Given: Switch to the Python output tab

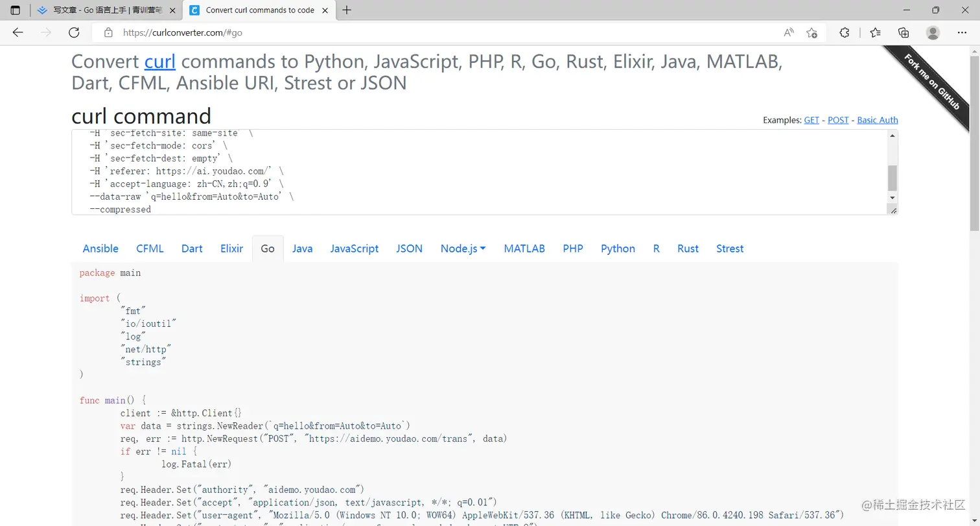Looking at the screenshot, I should pos(617,248).
